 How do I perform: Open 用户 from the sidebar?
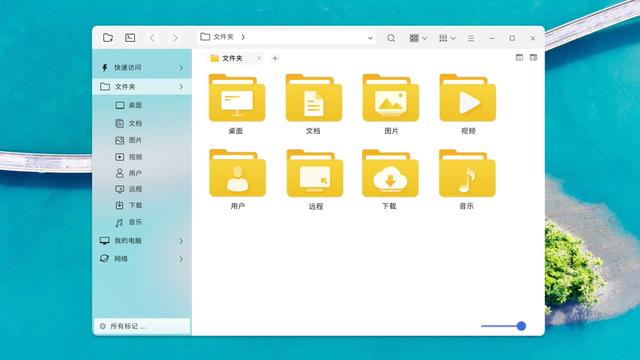[129, 173]
